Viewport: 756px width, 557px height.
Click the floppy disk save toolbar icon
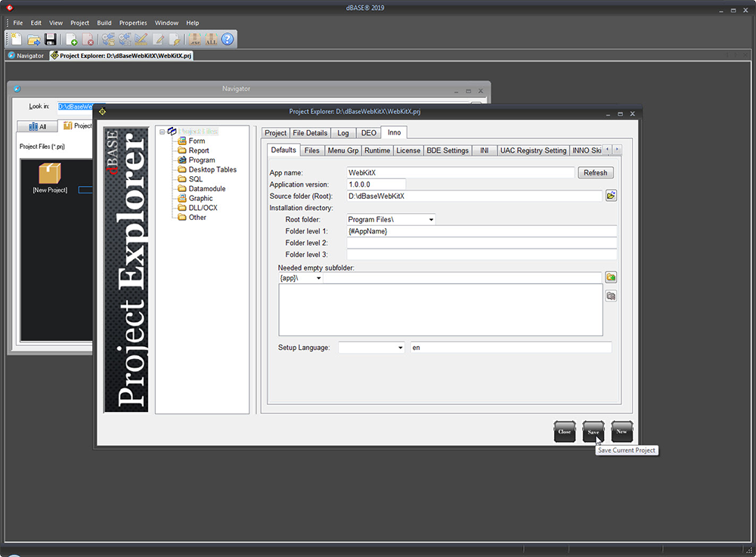click(50, 39)
